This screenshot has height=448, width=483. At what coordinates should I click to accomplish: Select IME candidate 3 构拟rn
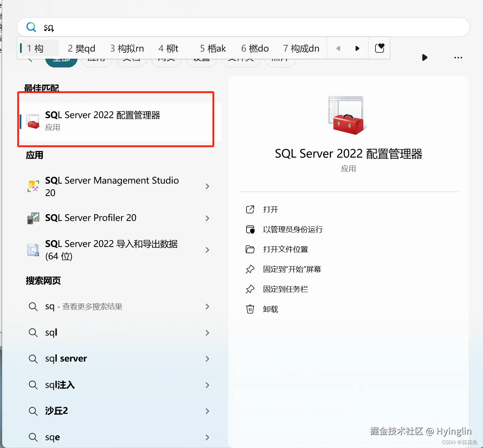click(x=127, y=48)
